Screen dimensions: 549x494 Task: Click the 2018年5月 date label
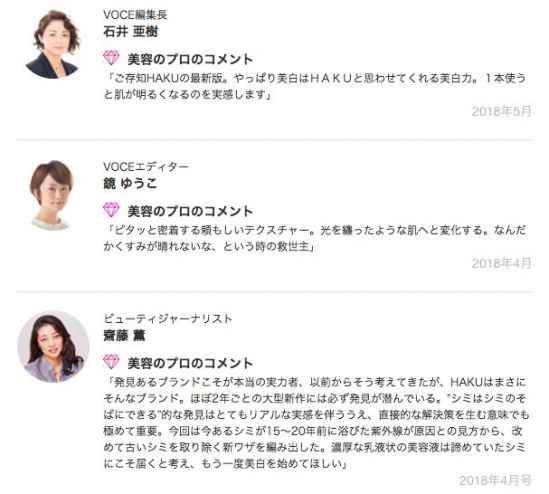[x=501, y=111]
